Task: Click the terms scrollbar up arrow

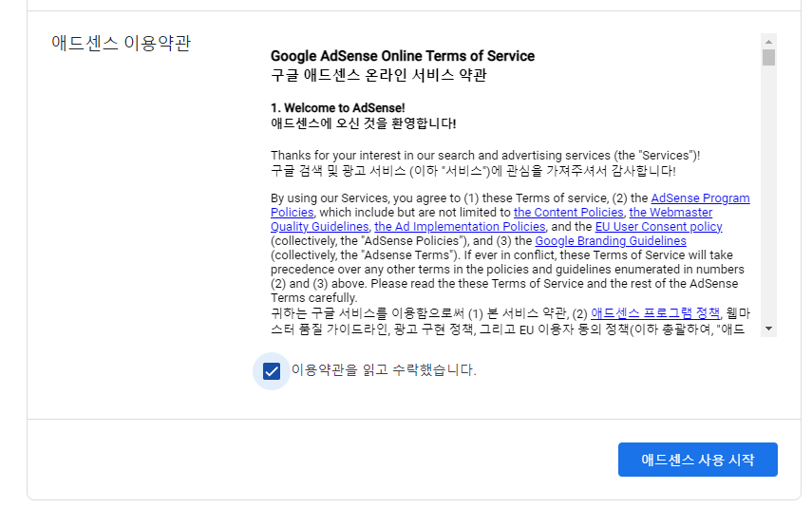Action: pyautogui.click(x=768, y=42)
